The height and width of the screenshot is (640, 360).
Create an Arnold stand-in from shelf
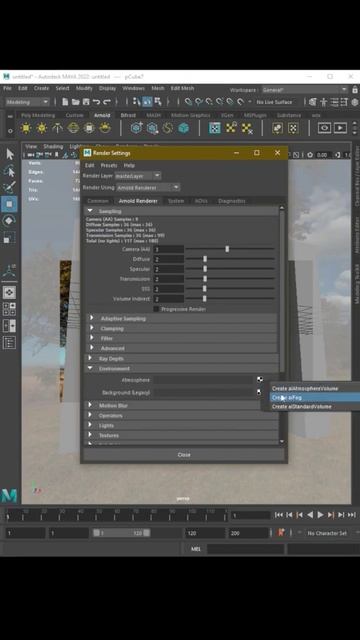[x=136, y=128]
